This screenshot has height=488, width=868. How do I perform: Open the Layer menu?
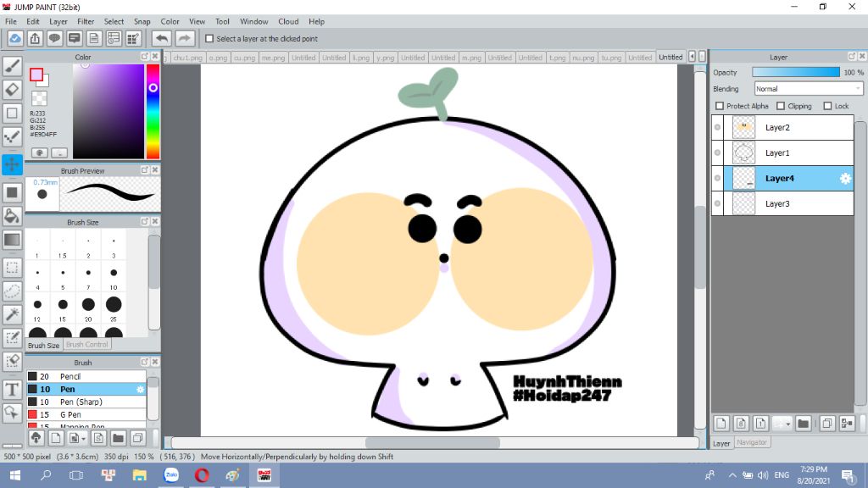(58, 21)
